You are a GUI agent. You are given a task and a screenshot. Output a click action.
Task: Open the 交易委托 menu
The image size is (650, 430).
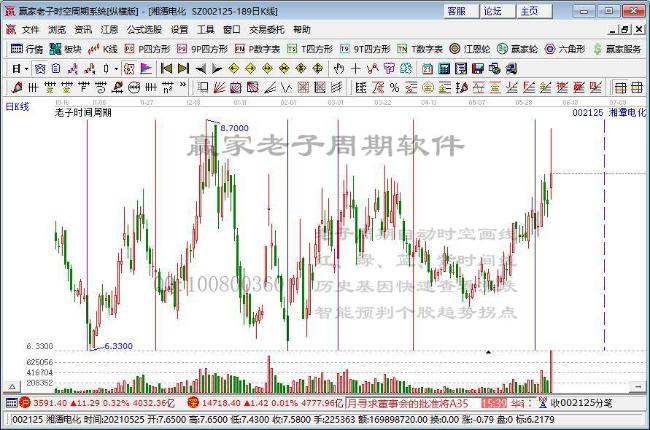[x=267, y=29]
